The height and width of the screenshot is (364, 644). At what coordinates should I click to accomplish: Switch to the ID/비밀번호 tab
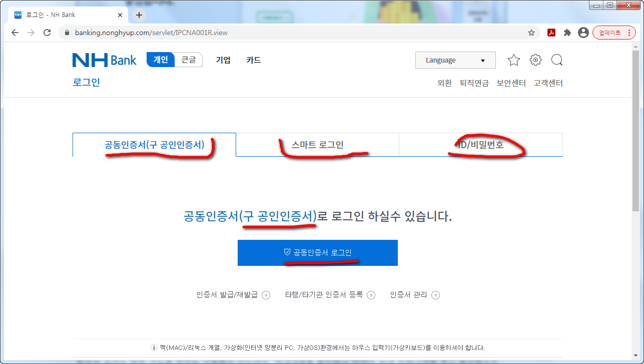481,145
